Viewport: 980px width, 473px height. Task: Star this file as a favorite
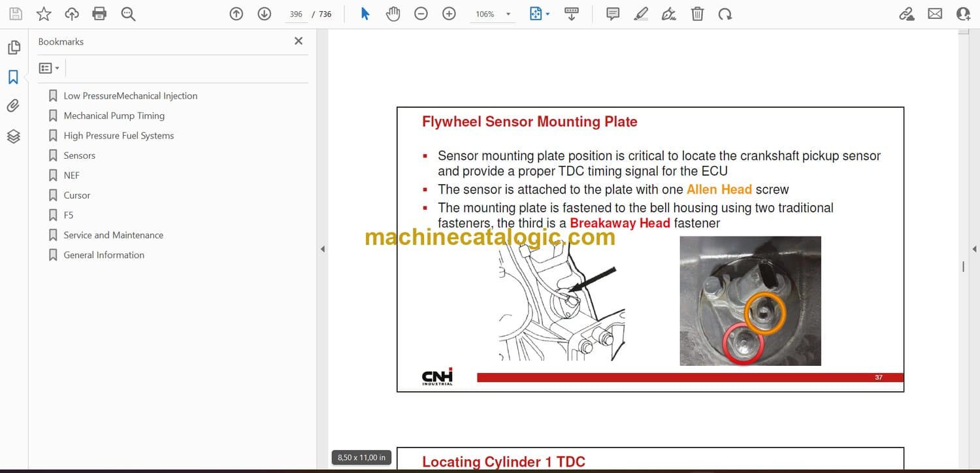[44, 14]
